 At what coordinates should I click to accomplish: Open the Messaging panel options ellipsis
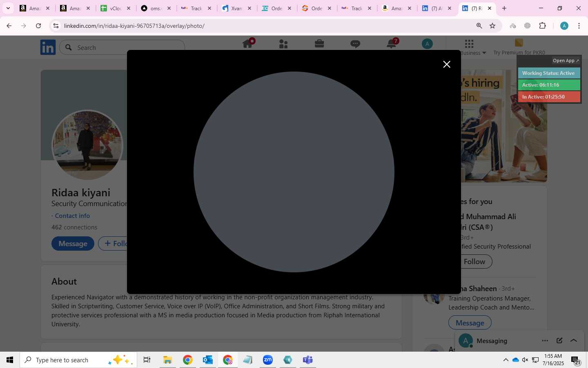(545, 341)
